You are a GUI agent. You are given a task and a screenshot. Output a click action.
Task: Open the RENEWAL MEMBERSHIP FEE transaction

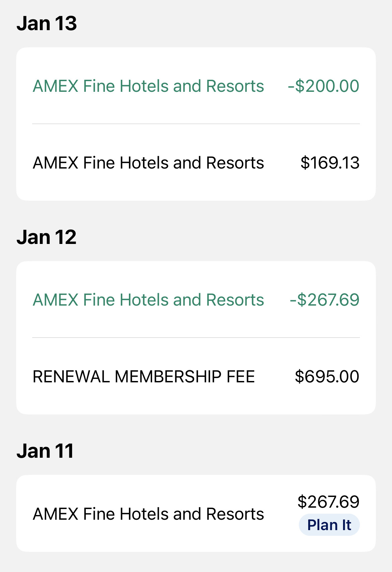[144, 377]
